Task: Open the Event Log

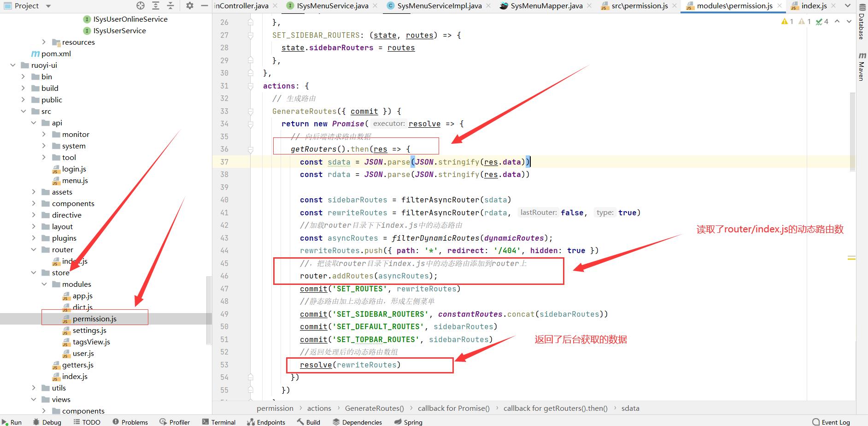Action: [831, 422]
